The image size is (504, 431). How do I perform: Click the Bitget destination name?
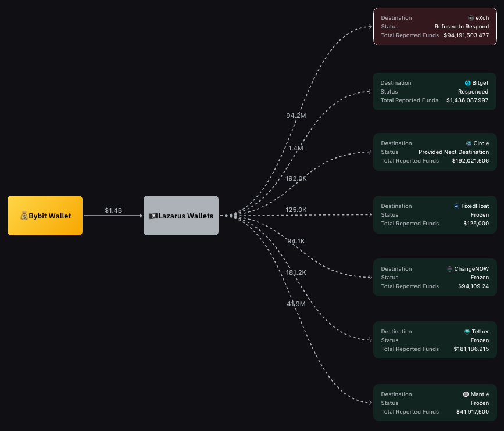point(480,83)
